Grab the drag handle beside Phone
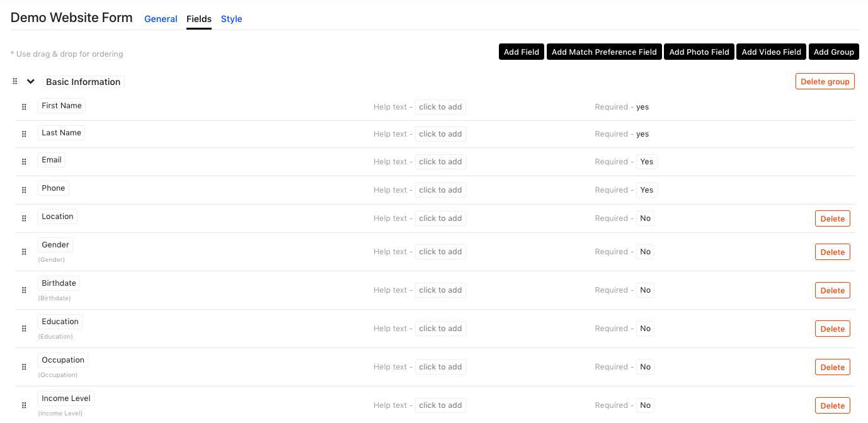 pos(24,189)
